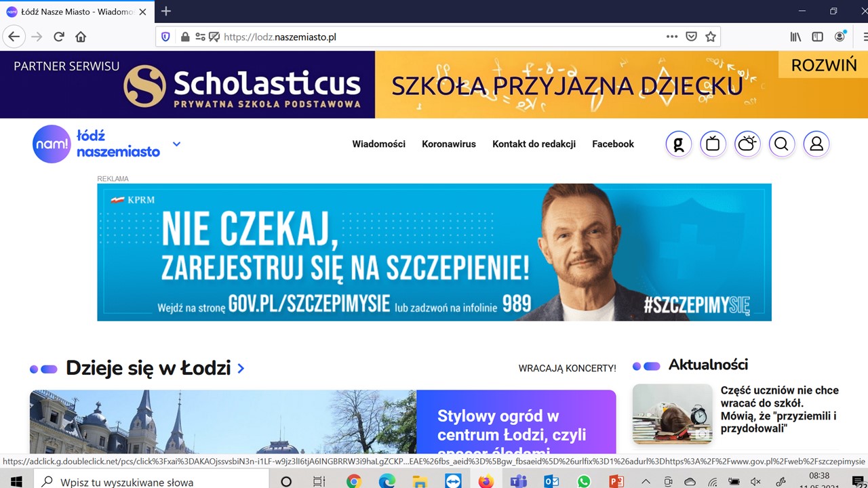Open the TV icon in site header

click(713, 144)
